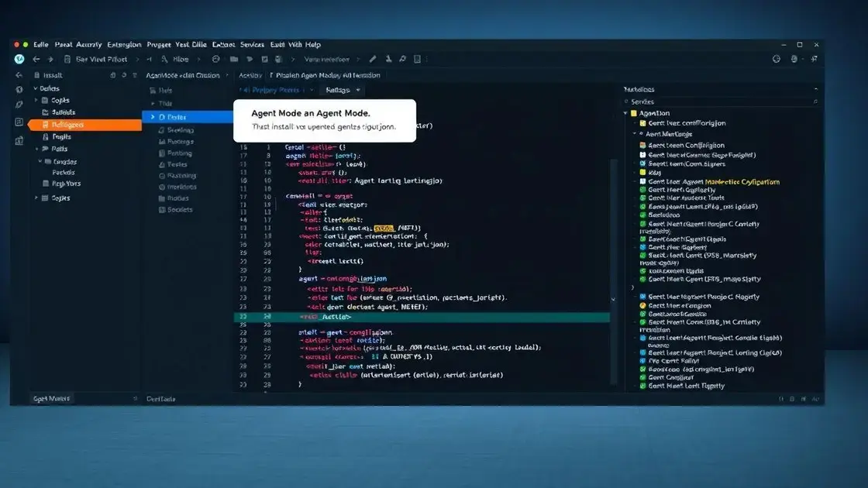The height and width of the screenshot is (488, 868).
Task: Switch to the 'Activity' editor tab
Action: 250,75
